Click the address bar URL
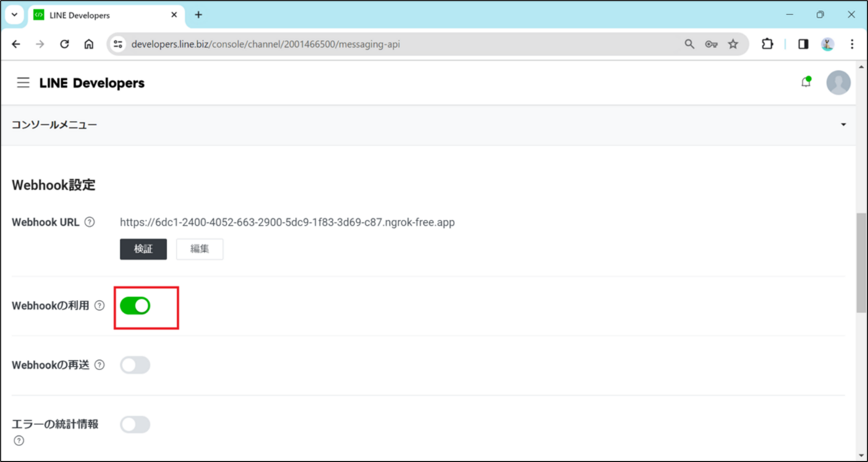 point(266,44)
